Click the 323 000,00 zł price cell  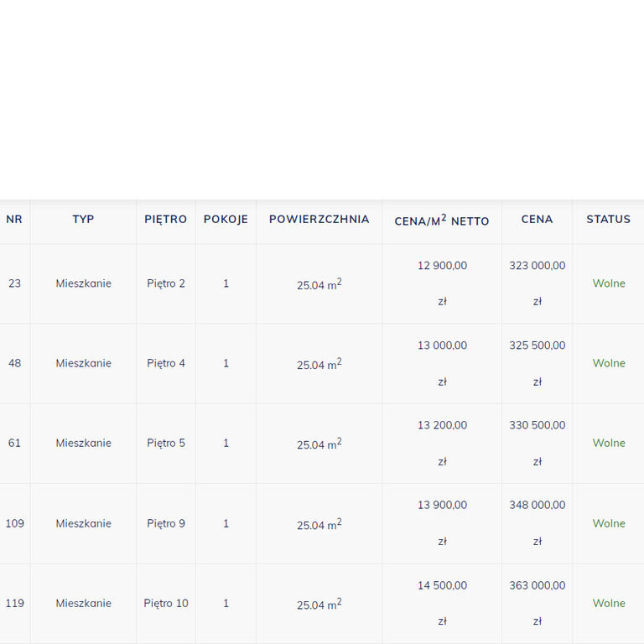538,283
